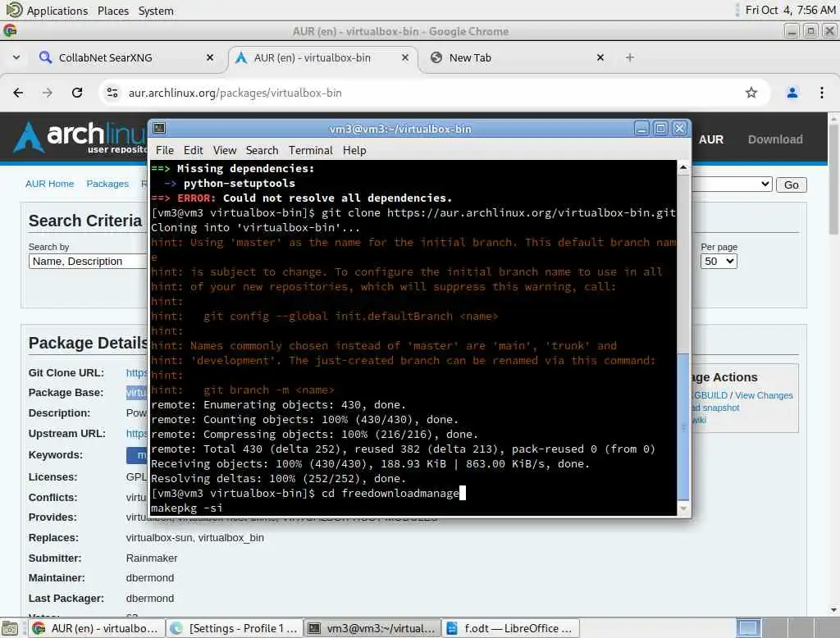Image resolution: width=840 pixels, height=638 pixels.
Task: Open terminal File menu
Action: click(164, 151)
